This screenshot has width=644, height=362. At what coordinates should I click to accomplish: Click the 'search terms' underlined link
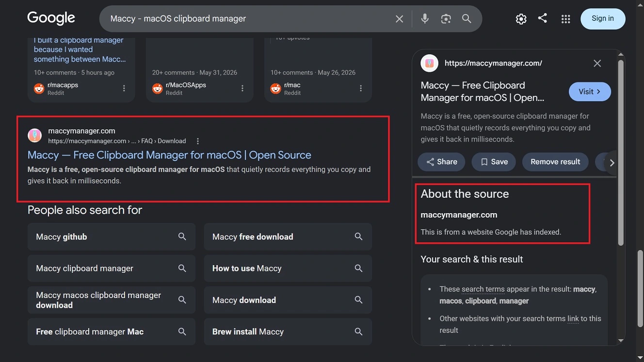tap(483, 289)
